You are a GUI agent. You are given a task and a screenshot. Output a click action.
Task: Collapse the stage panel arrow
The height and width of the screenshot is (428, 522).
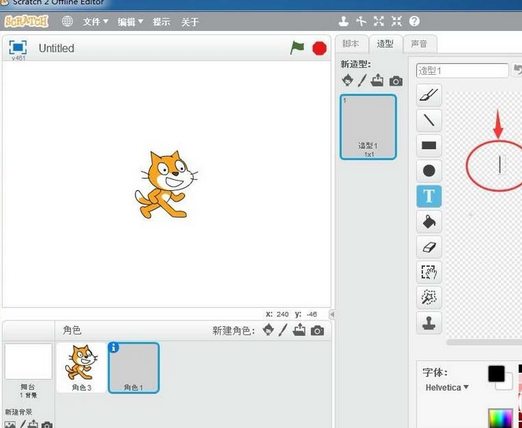coord(332,314)
